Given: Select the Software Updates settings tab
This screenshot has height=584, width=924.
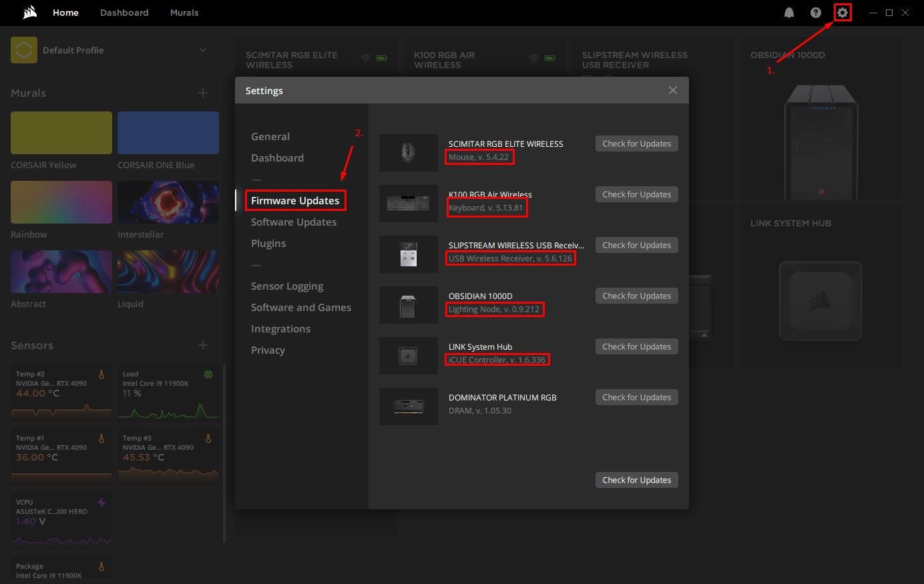Looking at the screenshot, I should [294, 222].
